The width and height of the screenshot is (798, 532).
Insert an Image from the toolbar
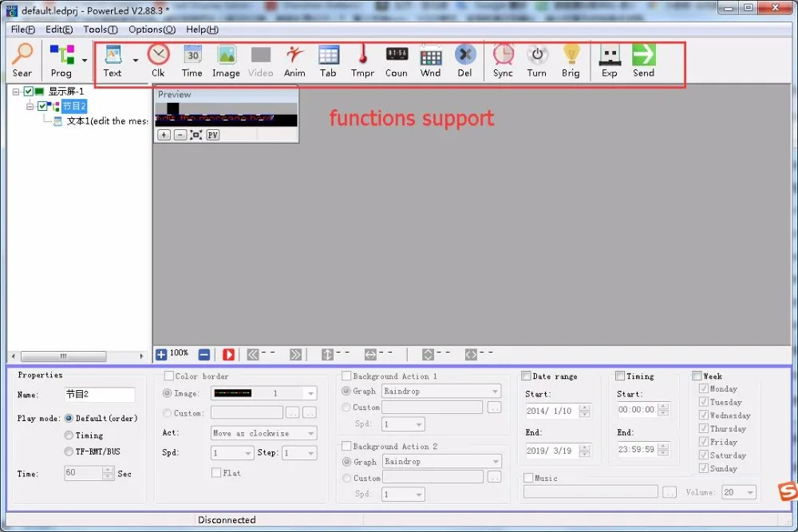226,60
